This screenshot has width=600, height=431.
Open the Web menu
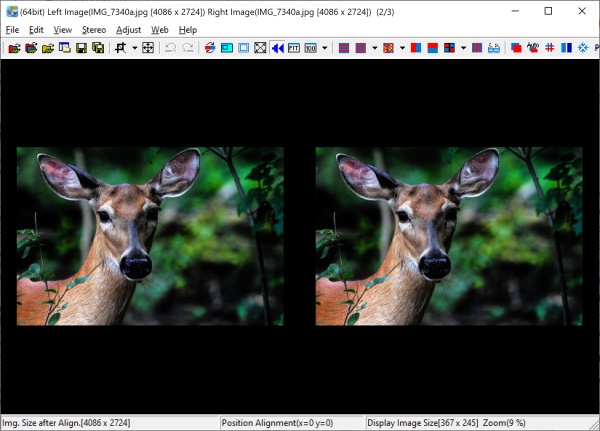pos(160,30)
